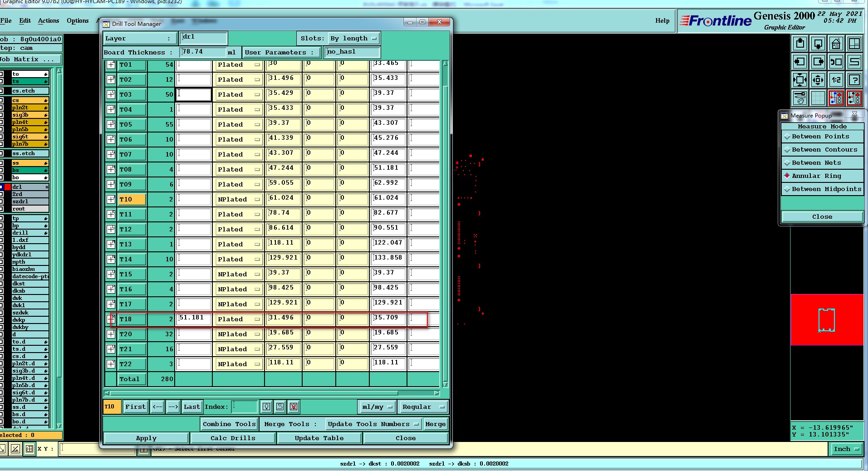Image resolution: width=868 pixels, height=471 pixels.
Task: Click the home view icon
Action: (x=836, y=44)
